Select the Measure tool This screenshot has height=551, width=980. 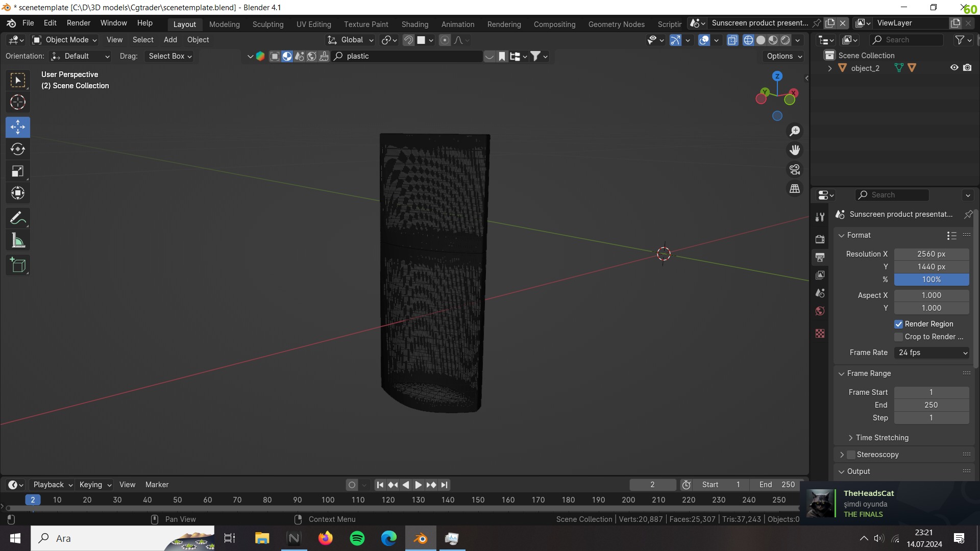[x=18, y=240]
